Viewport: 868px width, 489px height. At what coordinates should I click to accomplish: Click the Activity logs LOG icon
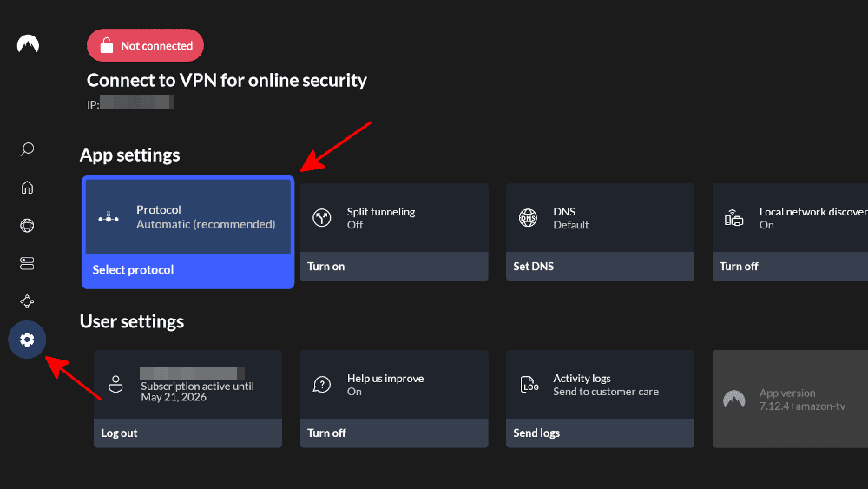click(529, 385)
